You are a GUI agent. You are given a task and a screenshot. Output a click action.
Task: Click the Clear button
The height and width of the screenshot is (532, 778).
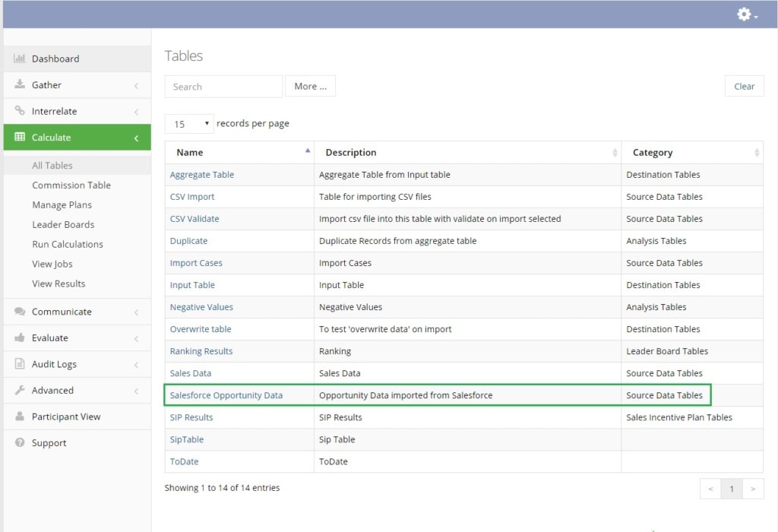click(x=745, y=87)
